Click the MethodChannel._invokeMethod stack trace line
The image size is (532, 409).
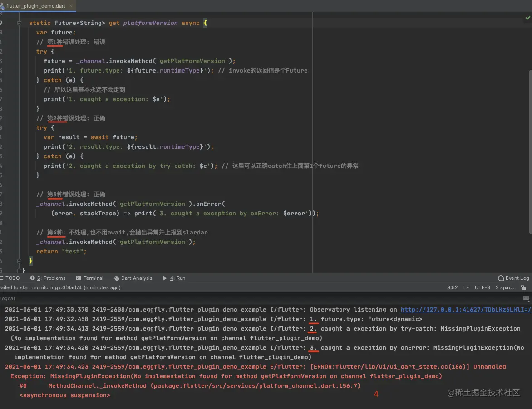tap(190, 385)
